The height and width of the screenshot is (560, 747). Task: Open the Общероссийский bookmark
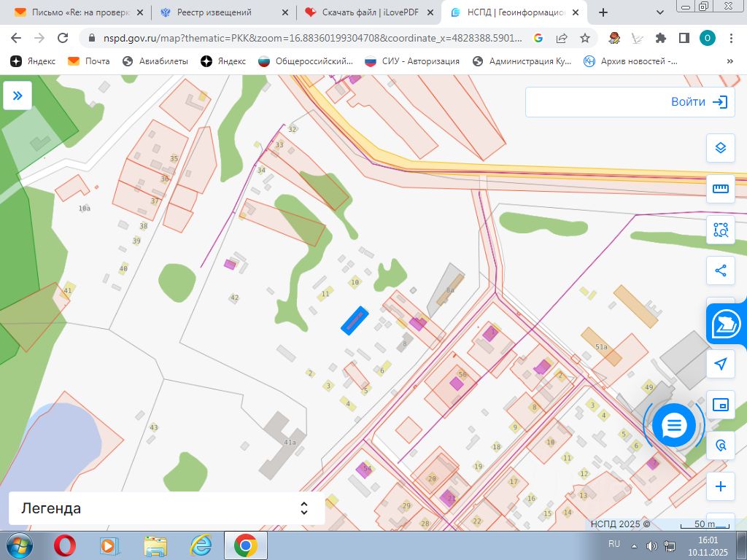click(x=306, y=61)
